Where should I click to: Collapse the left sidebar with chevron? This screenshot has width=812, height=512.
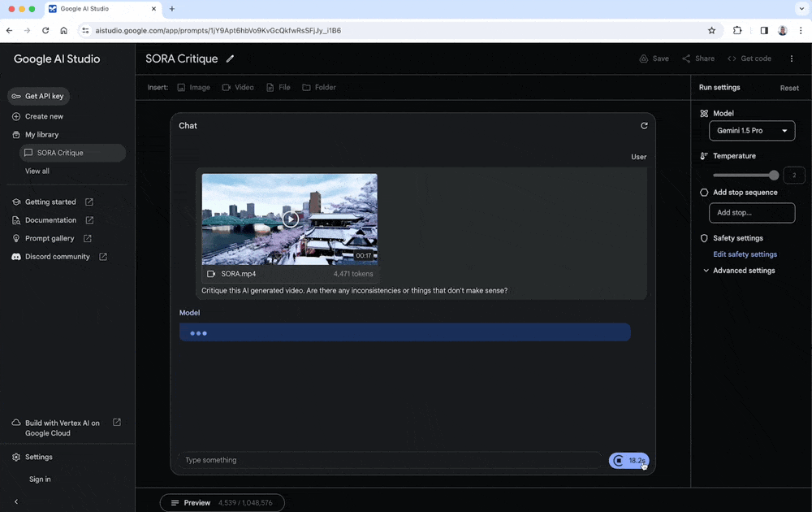click(16, 501)
